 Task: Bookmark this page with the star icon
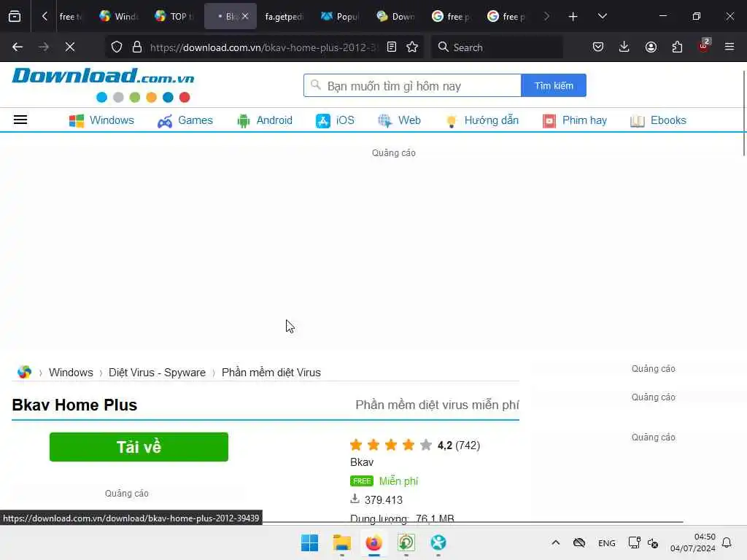tap(412, 47)
